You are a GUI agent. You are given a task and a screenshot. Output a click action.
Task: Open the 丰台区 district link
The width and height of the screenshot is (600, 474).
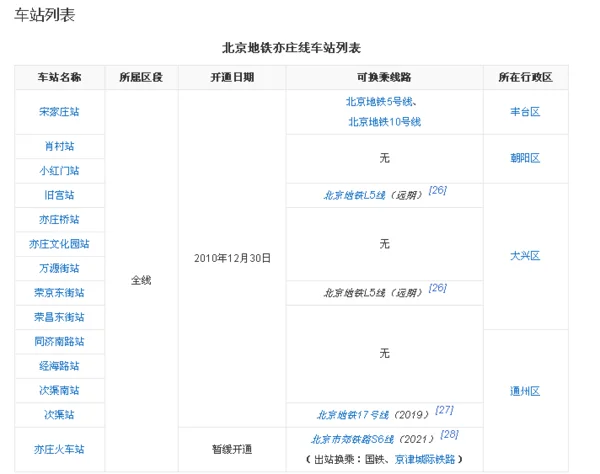(525, 112)
